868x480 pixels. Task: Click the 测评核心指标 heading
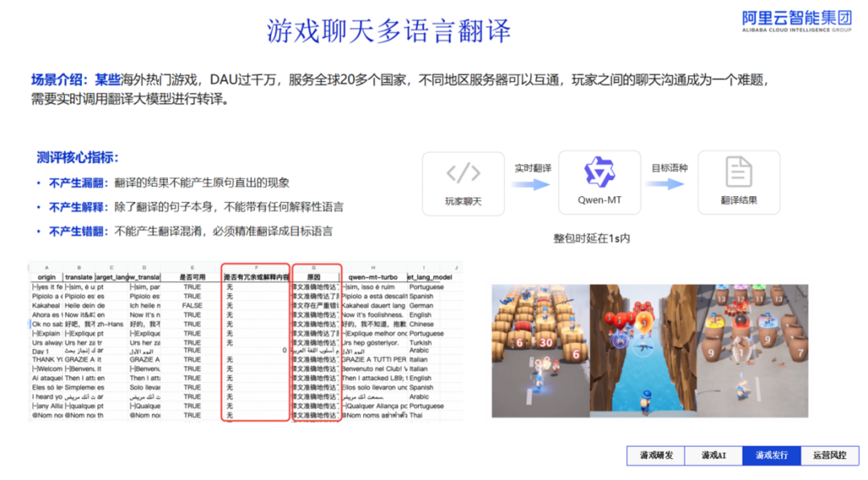coord(78,158)
